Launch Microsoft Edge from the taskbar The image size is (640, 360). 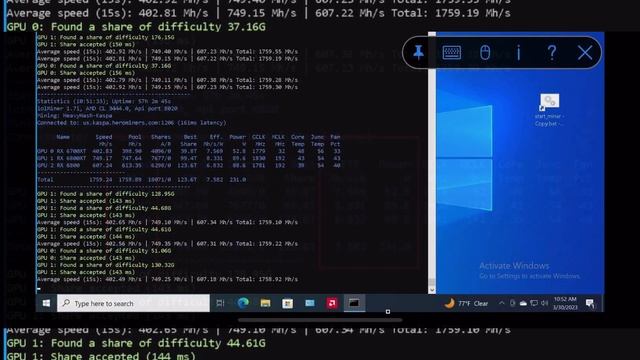tap(243, 303)
